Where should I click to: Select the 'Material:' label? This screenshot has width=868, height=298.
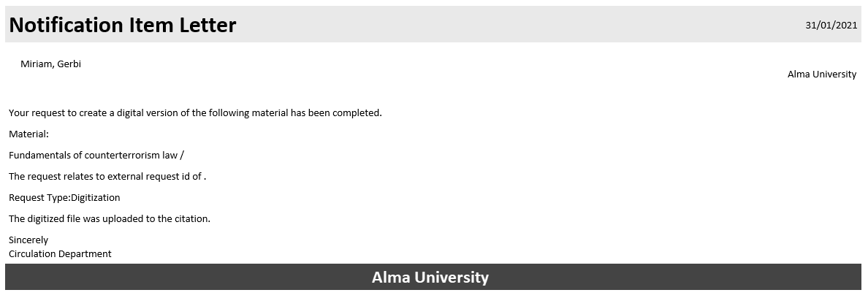pyautogui.click(x=28, y=134)
